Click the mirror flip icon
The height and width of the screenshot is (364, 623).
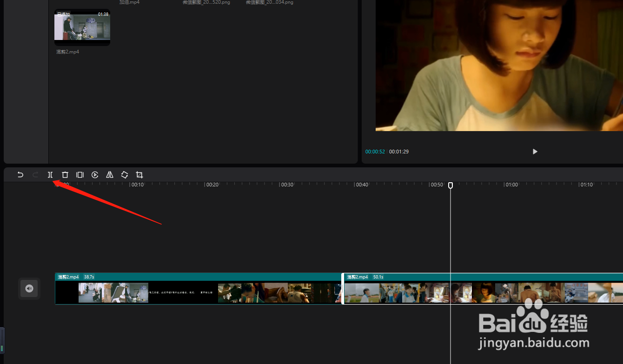pos(110,175)
